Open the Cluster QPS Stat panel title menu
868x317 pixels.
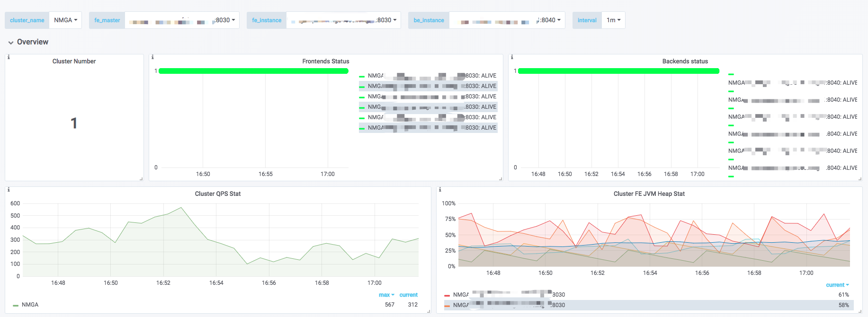[x=218, y=194]
